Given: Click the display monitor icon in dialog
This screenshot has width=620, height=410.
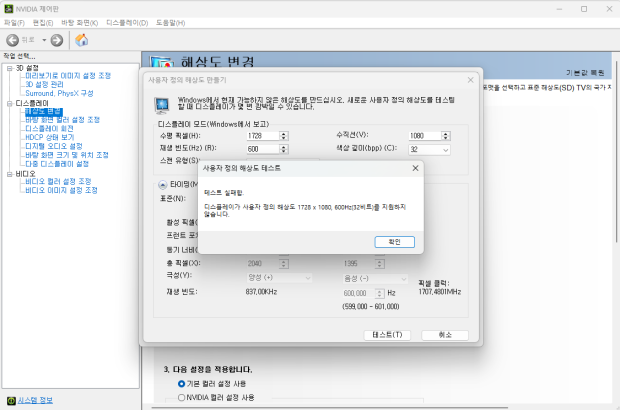Looking at the screenshot, I should coord(162,106).
